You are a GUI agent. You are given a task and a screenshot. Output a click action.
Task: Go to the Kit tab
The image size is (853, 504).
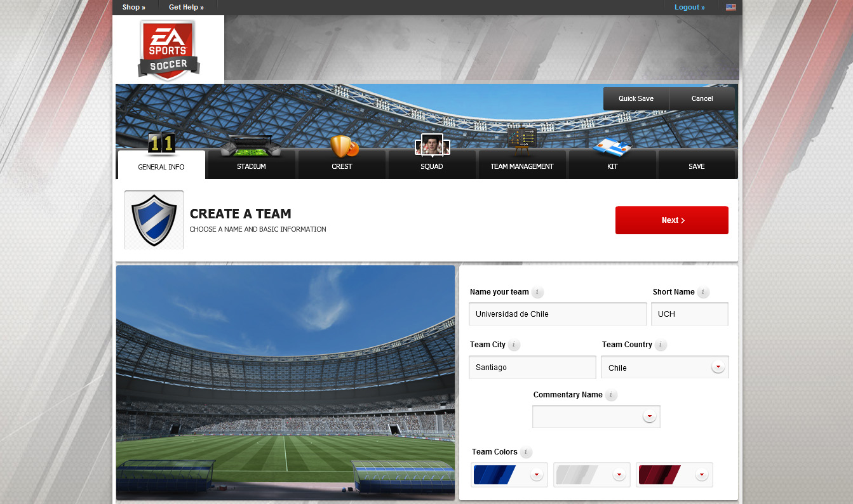pos(612,165)
